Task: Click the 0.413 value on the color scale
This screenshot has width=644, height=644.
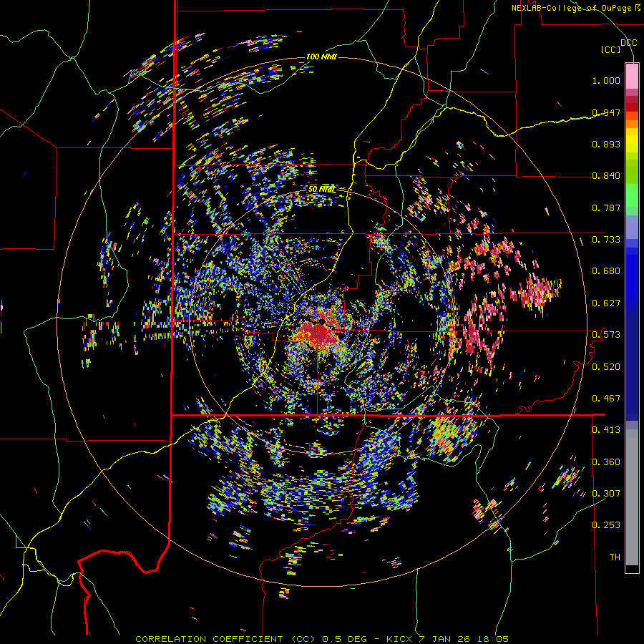Action: [x=606, y=430]
